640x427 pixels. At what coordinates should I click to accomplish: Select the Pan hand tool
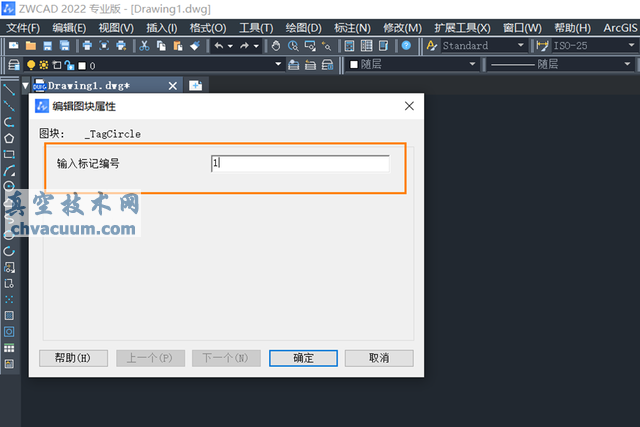tap(277, 46)
